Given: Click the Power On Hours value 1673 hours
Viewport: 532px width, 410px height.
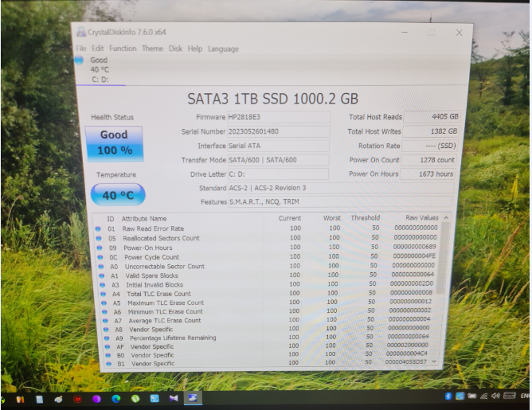Looking at the screenshot, I should point(428,174).
